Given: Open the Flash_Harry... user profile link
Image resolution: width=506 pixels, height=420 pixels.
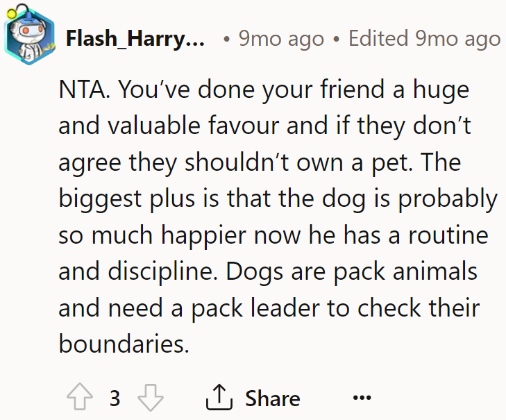Looking at the screenshot, I should (135, 39).
